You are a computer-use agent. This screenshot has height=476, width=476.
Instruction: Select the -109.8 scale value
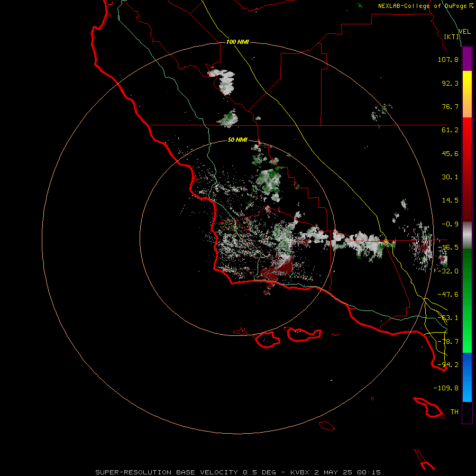click(446, 388)
